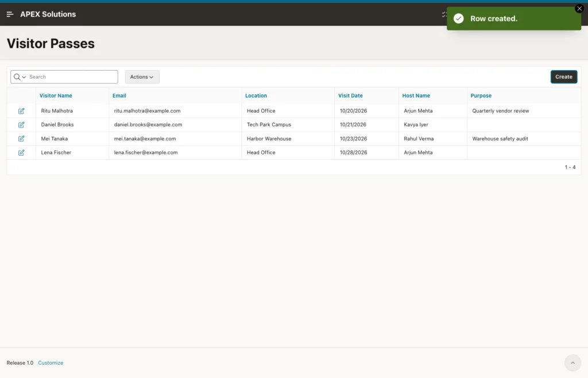Edit the Lena Fischer row
This screenshot has width=588, height=378.
point(21,153)
